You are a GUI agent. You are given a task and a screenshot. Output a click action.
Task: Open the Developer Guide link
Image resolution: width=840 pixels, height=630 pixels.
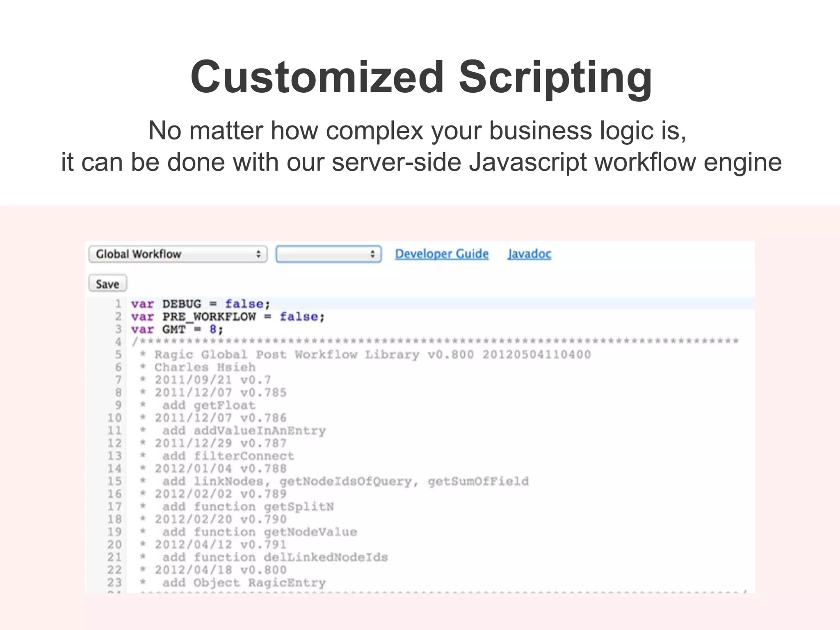(x=442, y=254)
